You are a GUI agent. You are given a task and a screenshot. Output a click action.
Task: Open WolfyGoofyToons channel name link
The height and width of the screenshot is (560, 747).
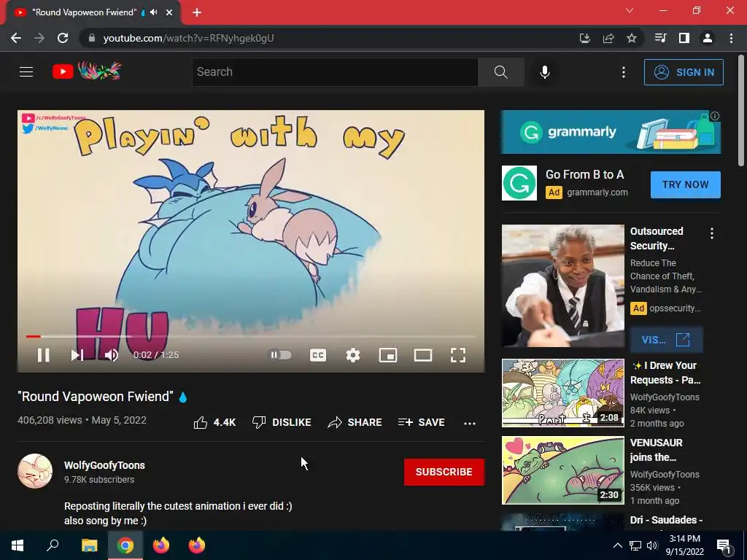click(104, 465)
